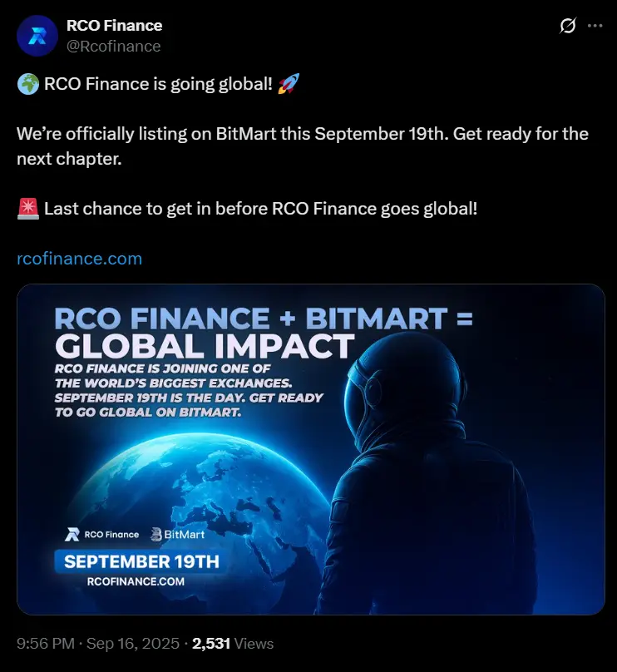Open the RCO Finance profile avatar
The width and height of the screenshot is (617, 672).
tap(37, 35)
